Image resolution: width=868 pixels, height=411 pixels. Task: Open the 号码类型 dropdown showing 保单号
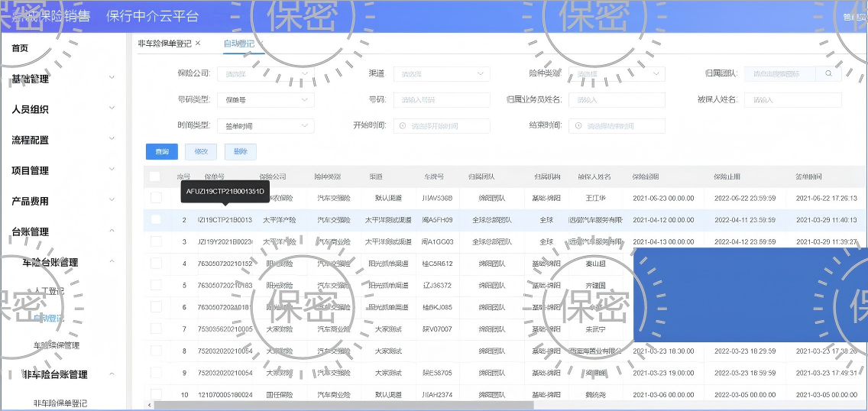(265, 100)
